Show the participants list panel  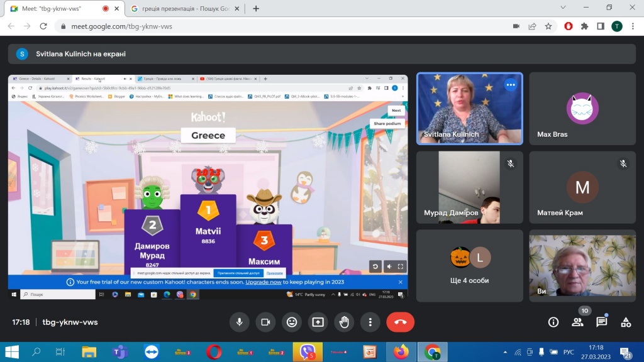[x=577, y=322]
